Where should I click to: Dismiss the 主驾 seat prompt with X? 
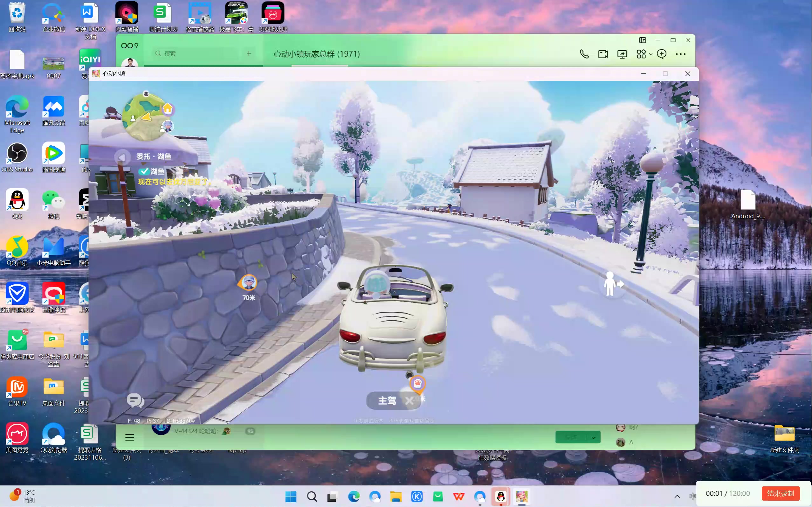click(409, 401)
